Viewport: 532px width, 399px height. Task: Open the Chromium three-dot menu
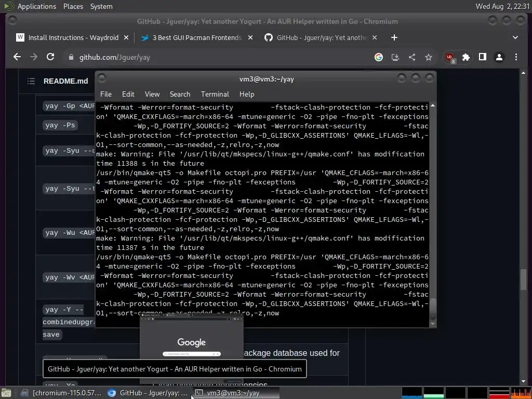[516, 57]
